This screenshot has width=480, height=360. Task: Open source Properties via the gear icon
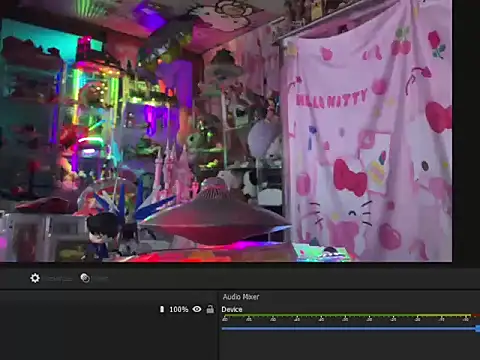click(x=35, y=278)
